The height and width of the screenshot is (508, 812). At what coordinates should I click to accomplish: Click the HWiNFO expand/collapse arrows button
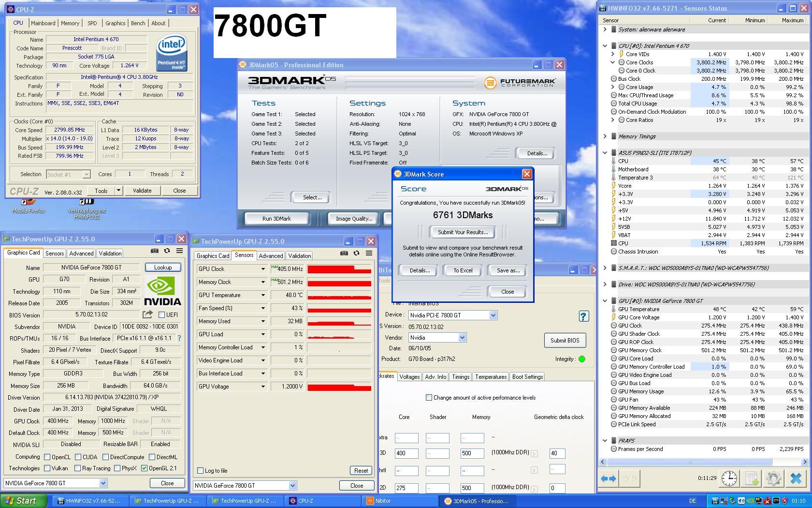609,478
